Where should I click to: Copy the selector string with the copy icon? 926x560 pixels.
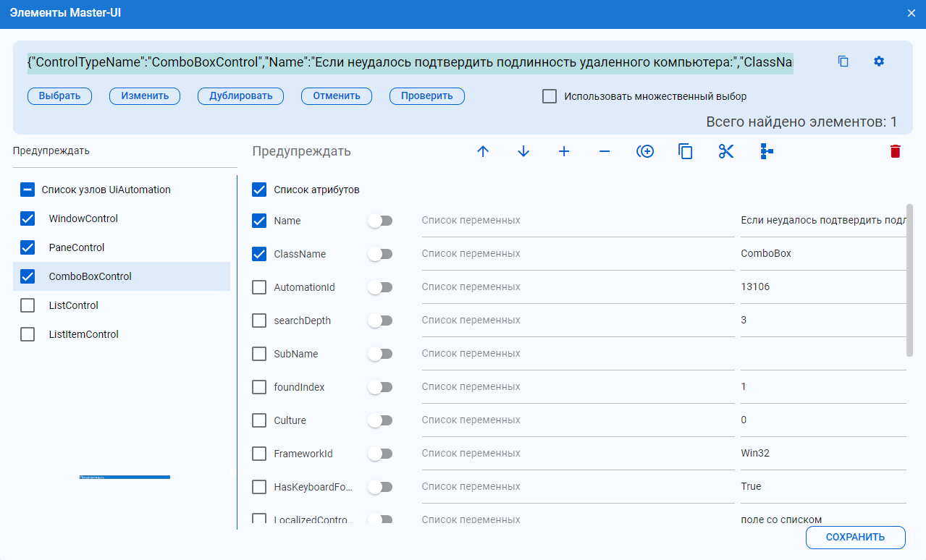point(843,61)
